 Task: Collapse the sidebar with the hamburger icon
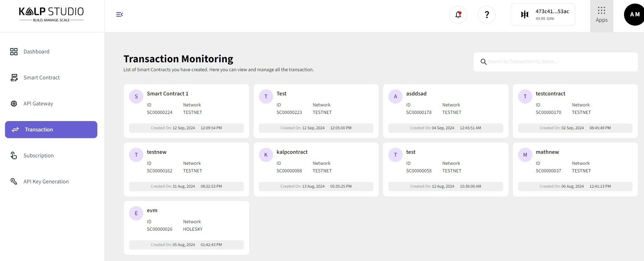point(119,15)
